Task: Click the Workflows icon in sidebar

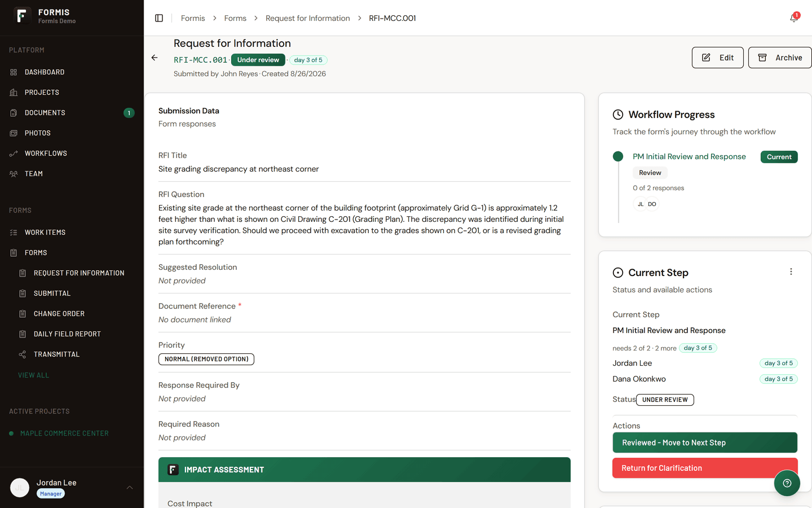Action: [14, 154]
